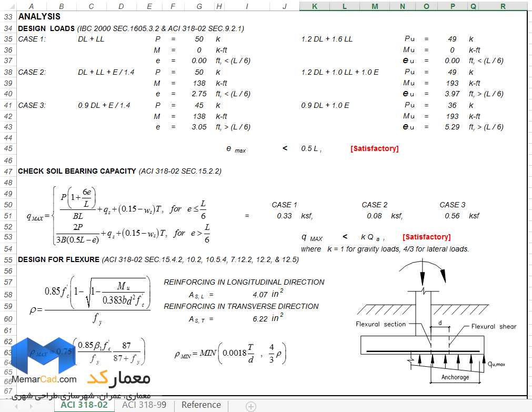Click the CHECK SOIL BEARING CAPACITY heading
This screenshot has height=412, width=532.
pos(77,171)
